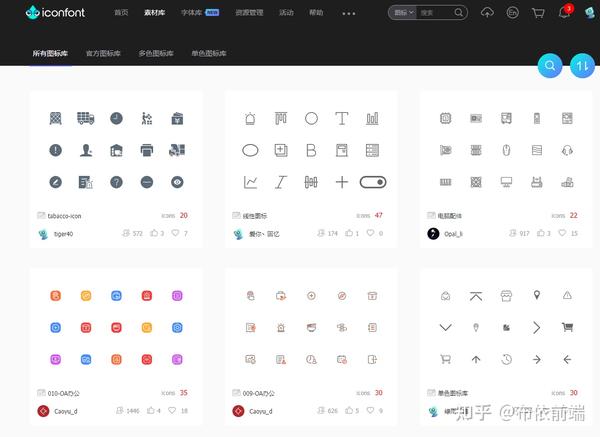Favorite the tabacco-icon library with heart
The width and height of the screenshot is (600, 437).
click(175, 233)
